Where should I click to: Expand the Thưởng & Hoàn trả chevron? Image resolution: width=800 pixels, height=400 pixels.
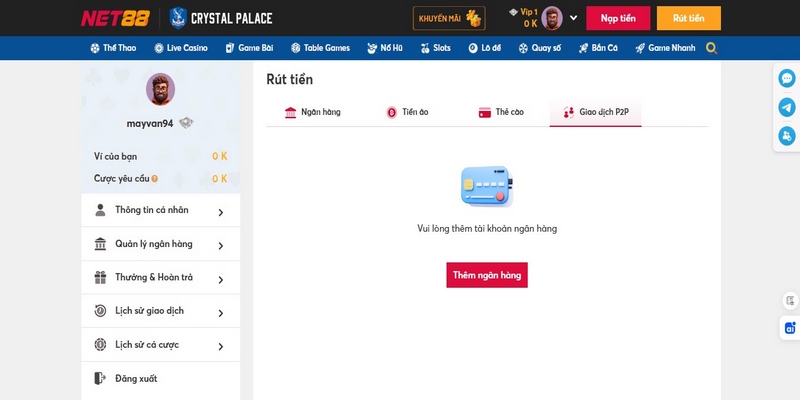pos(221,280)
